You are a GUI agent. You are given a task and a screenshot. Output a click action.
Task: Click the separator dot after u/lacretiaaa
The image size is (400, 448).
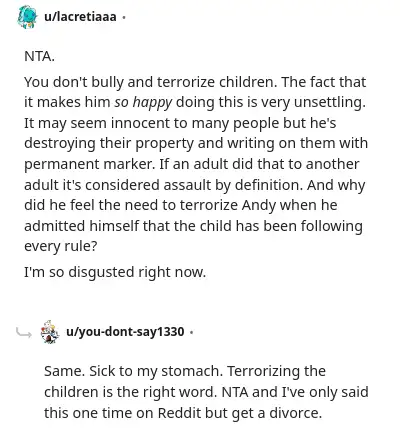pyautogui.click(x=124, y=17)
